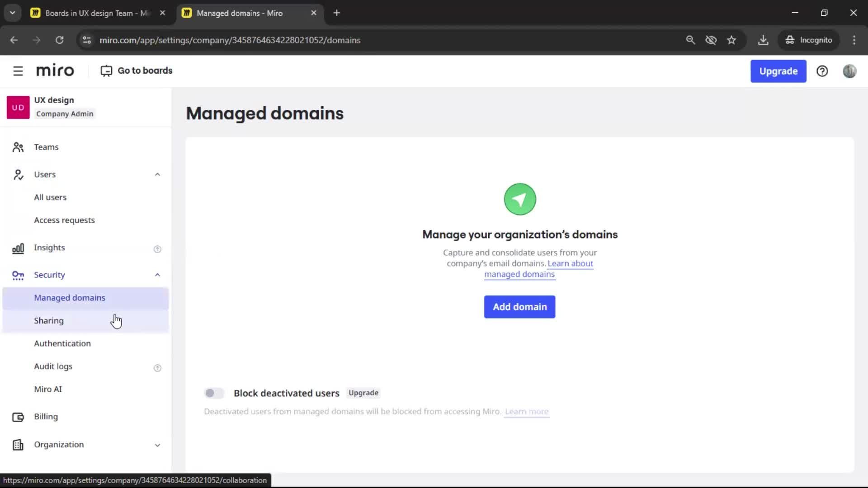Click the Security key icon
868x488 pixels.
(18, 275)
